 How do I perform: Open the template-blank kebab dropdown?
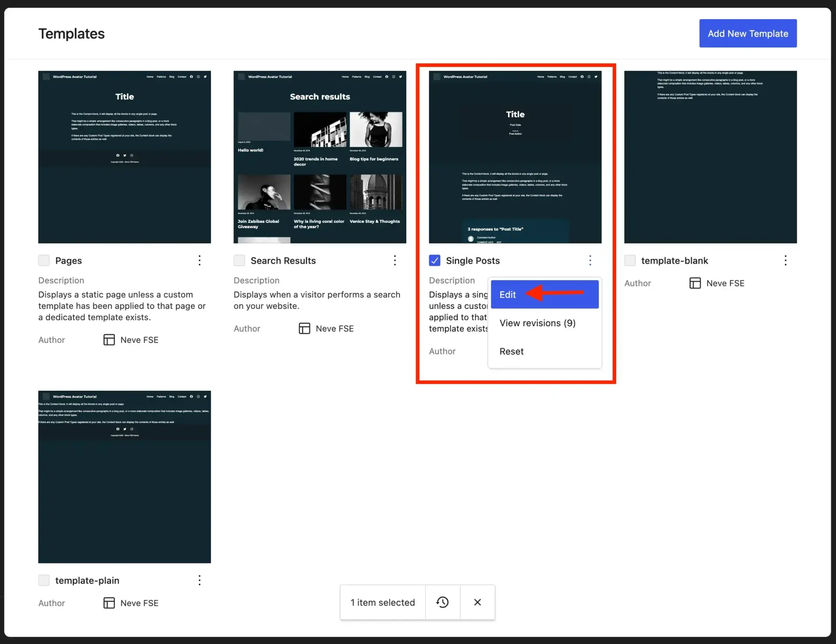(x=786, y=260)
